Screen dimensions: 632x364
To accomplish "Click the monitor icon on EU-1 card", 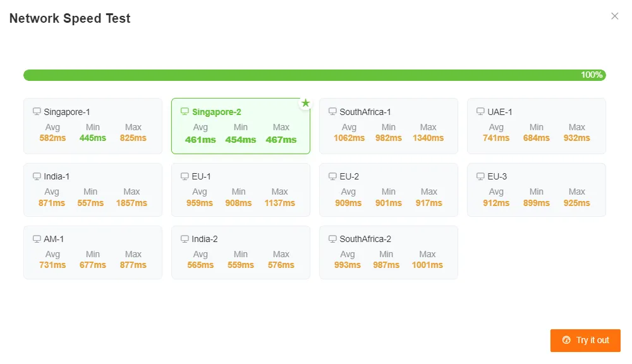I will (185, 176).
